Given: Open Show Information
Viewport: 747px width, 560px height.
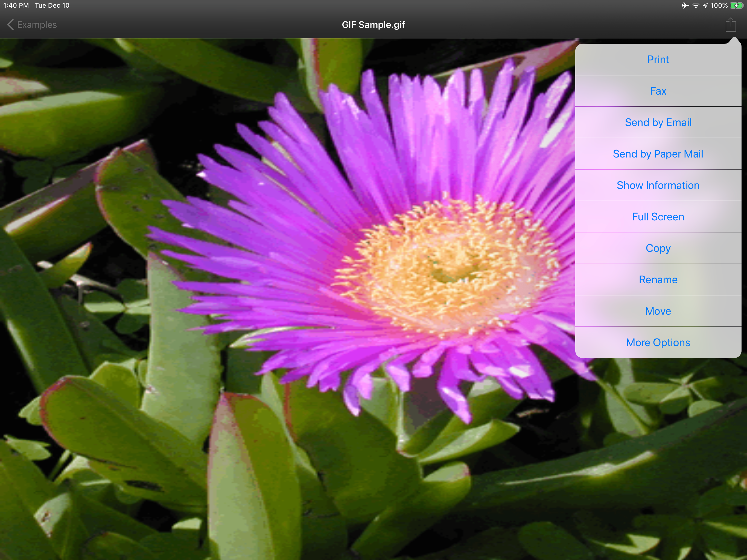Looking at the screenshot, I should [658, 185].
